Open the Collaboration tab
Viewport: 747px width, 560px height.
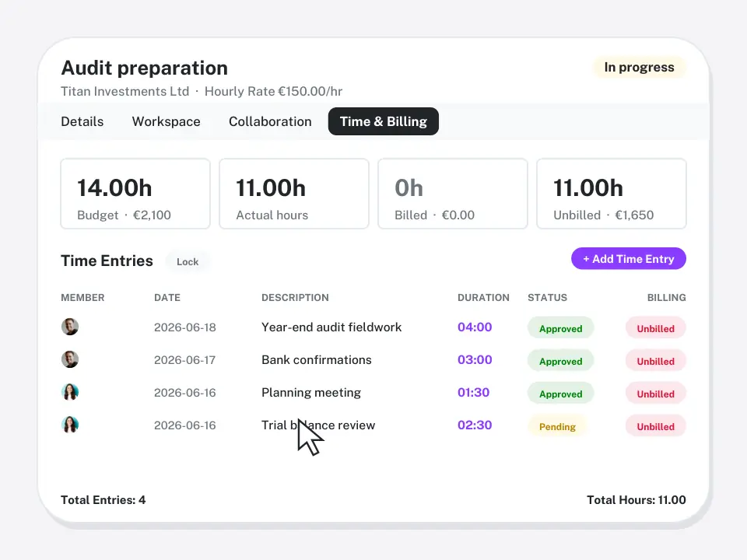click(270, 121)
